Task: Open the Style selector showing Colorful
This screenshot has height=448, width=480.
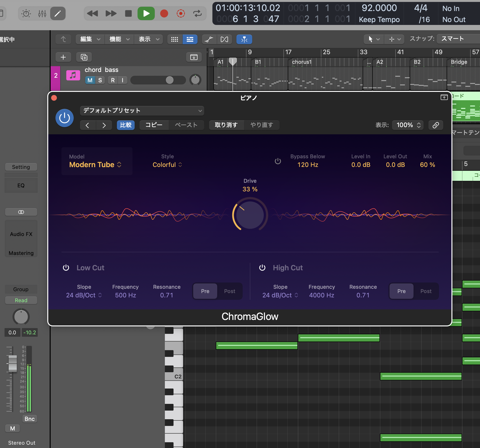Action: point(167,165)
